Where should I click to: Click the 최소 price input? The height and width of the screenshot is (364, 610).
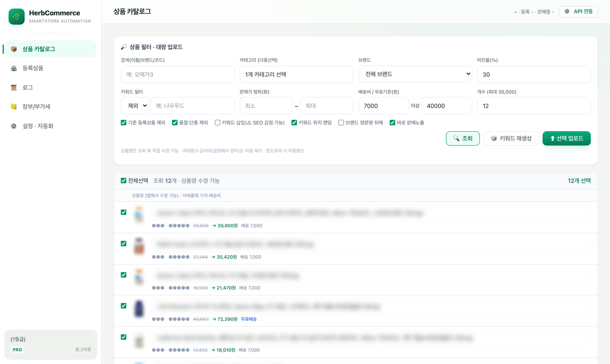[x=266, y=106]
